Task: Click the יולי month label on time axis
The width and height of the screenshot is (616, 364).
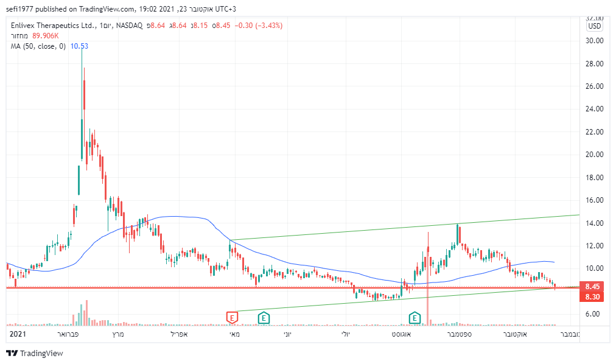Action: point(345,334)
